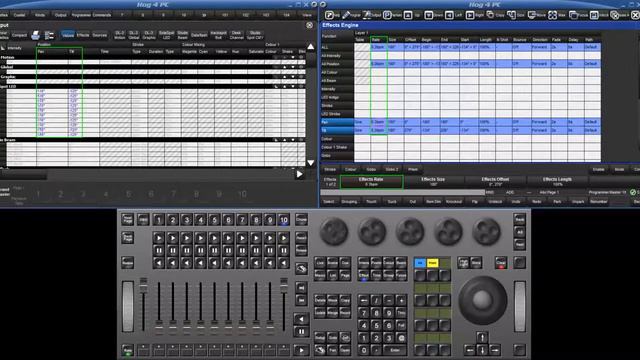Image resolution: width=640 pixels, height=360 pixels.
Task: Toggle Enable button in Effects Engine
Action: (598, 169)
